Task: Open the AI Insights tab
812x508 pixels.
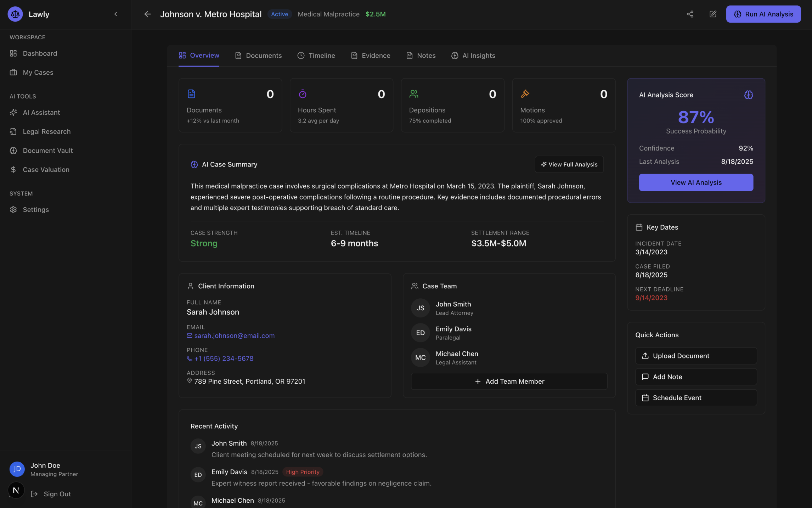Action: [x=473, y=55]
